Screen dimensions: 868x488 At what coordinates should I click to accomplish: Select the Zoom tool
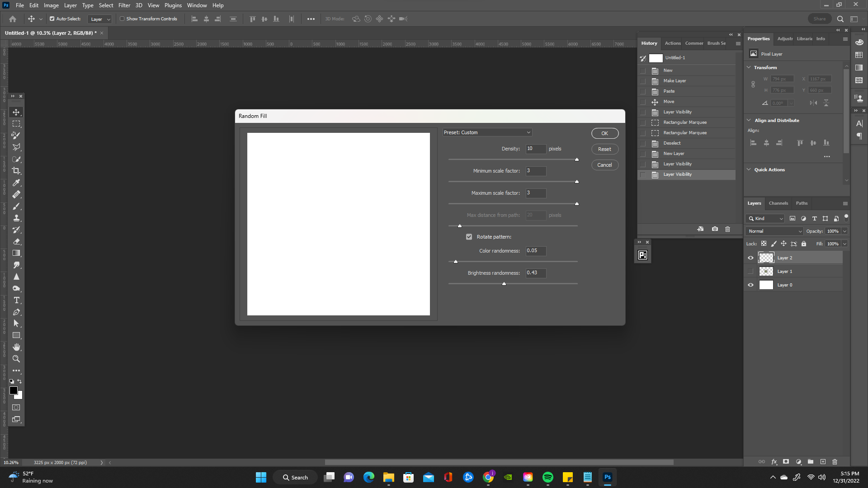pos(16,359)
